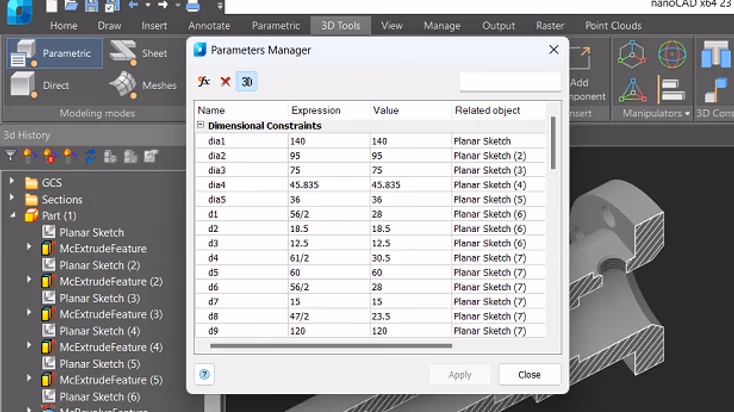Screen dimensions: 734x412
Task: Activate Direct modeling mode
Action: (40, 85)
